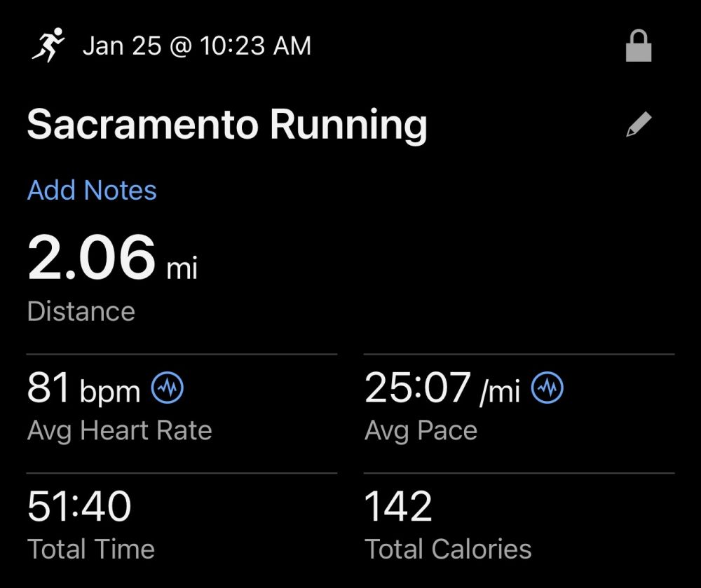701x588 pixels.
Task: Click the Avg Pace label
Action: click(421, 430)
